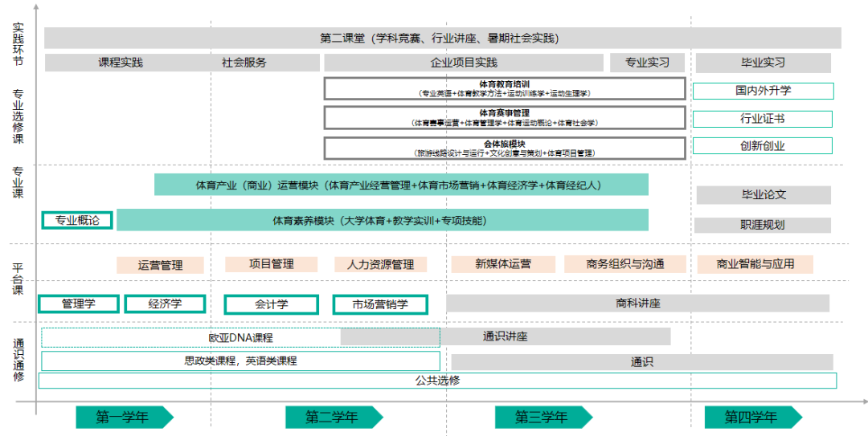
Task: Select the 创新创业 box
Action: tap(763, 146)
